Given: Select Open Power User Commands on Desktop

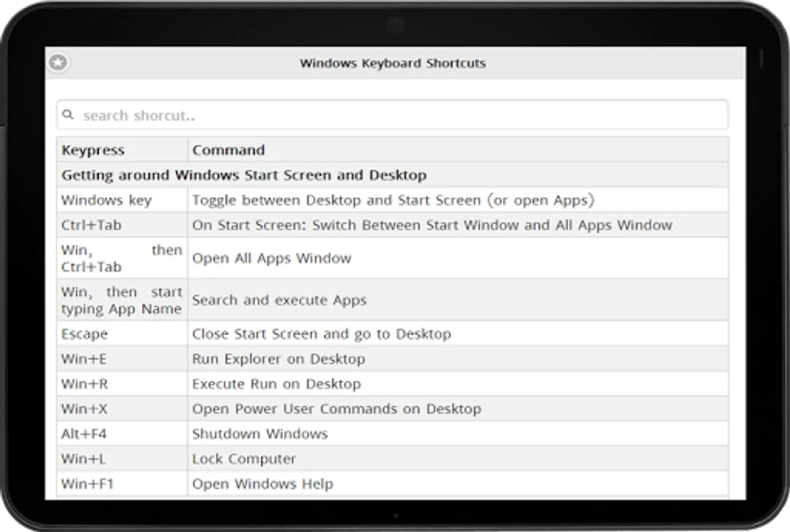Looking at the screenshot, I should coord(458,408).
